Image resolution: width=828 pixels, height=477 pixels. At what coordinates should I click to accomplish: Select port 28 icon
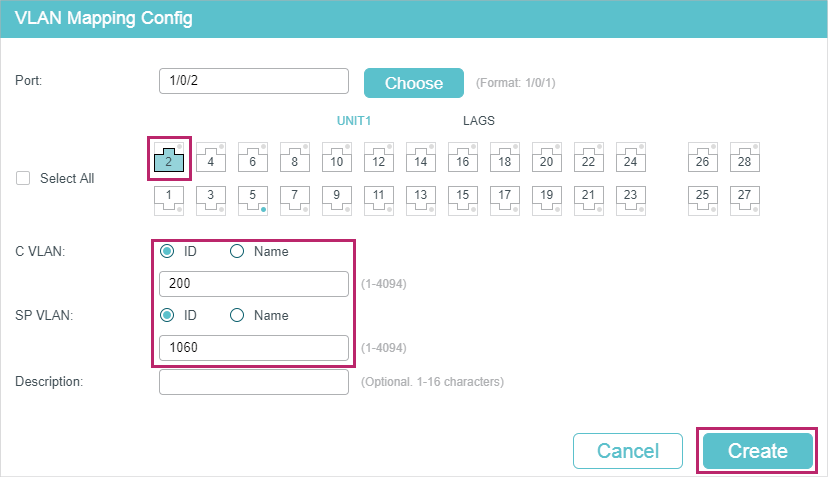pyautogui.click(x=745, y=157)
